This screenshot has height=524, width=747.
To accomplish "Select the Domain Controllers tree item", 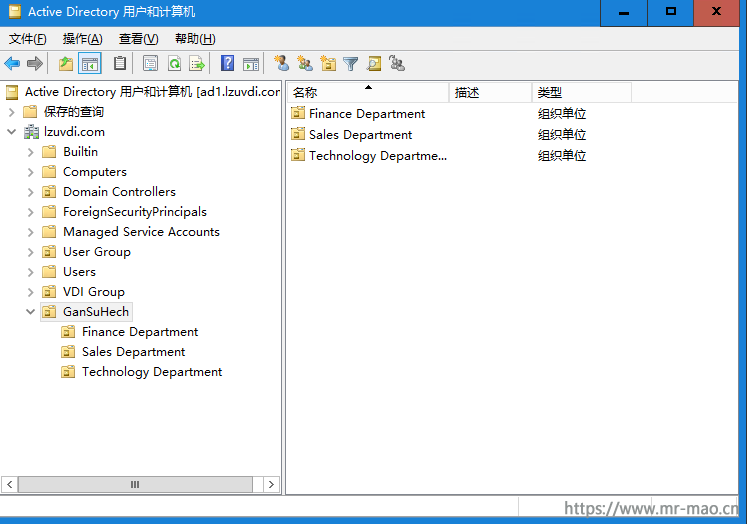I will [119, 192].
